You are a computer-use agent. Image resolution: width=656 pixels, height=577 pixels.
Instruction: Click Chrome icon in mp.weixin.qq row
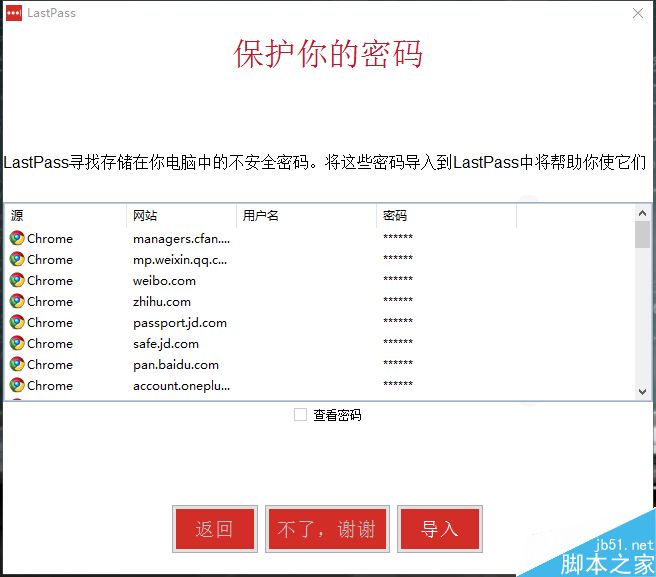tap(17, 259)
